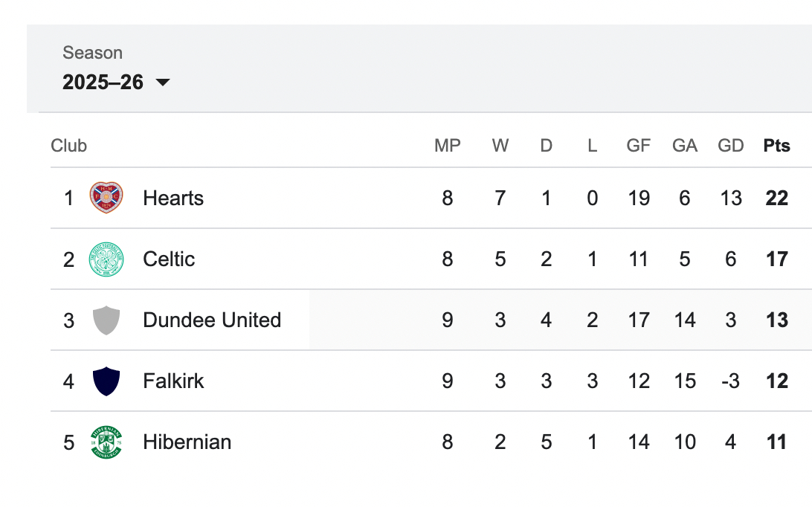Image resolution: width=812 pixels, height=507 pixels.
Task: Click the Falkirk navy shield icon
Action: 106,381
